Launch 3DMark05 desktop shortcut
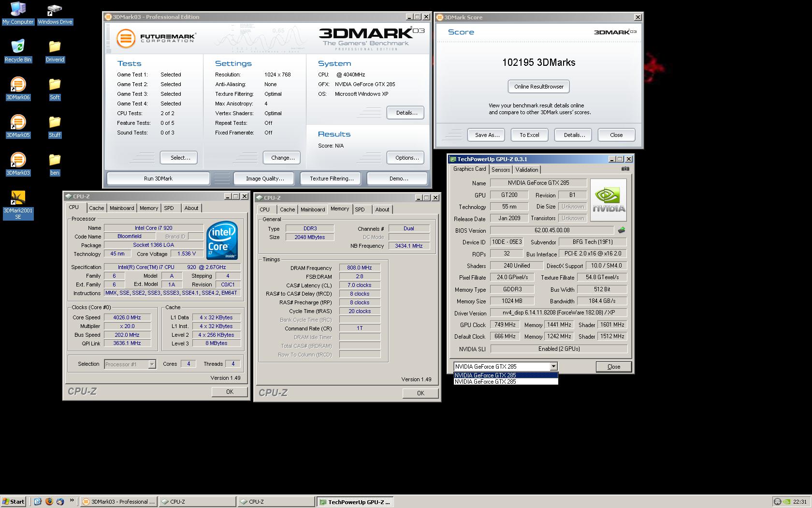Image resolution: width=812 pixels, height=508 pixels. pyautogui.click(x=18, y=126)
